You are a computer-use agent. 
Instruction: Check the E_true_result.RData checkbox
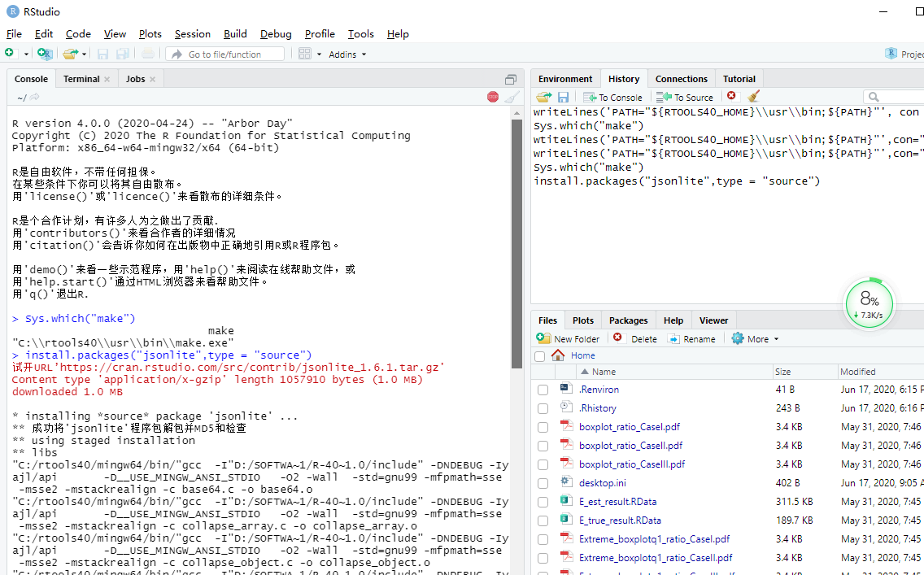click(x=543, y=521)
